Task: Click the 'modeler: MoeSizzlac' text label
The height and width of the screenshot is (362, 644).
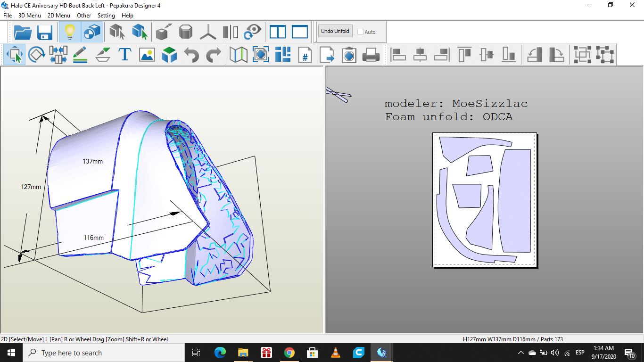Action: click(x=456, y=103)
